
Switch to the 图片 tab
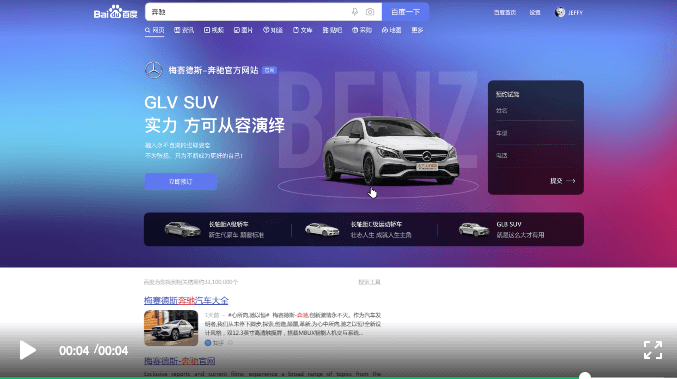pyautogui.click(x=243, y=30)
